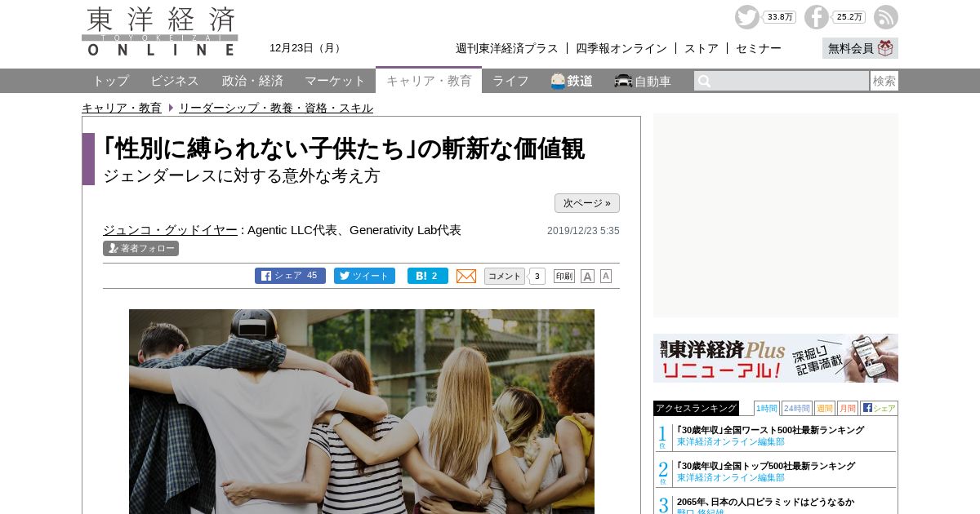Select the Facebook シェア ranking tab

[879, 408]
